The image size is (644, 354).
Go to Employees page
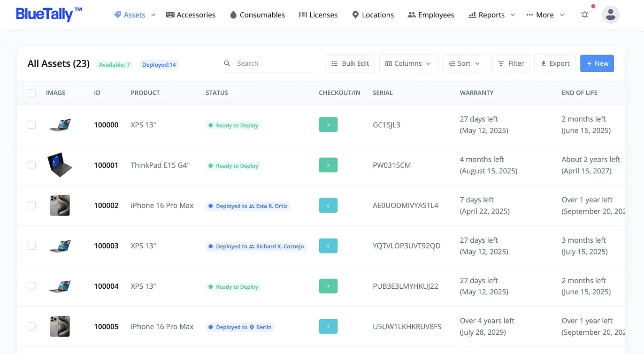(x=431, y=15)
